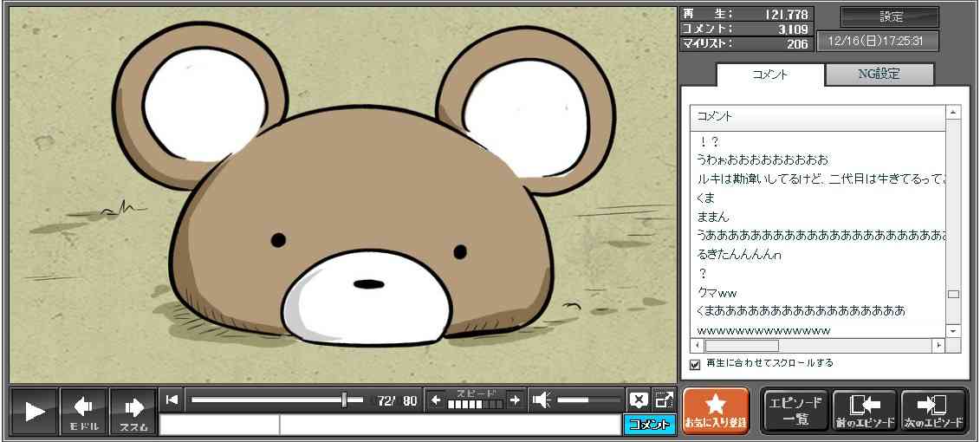The height and width of the screenshot is (442, 980).
Task: Jump to the start with the skip-back icon
Action: 172,400
